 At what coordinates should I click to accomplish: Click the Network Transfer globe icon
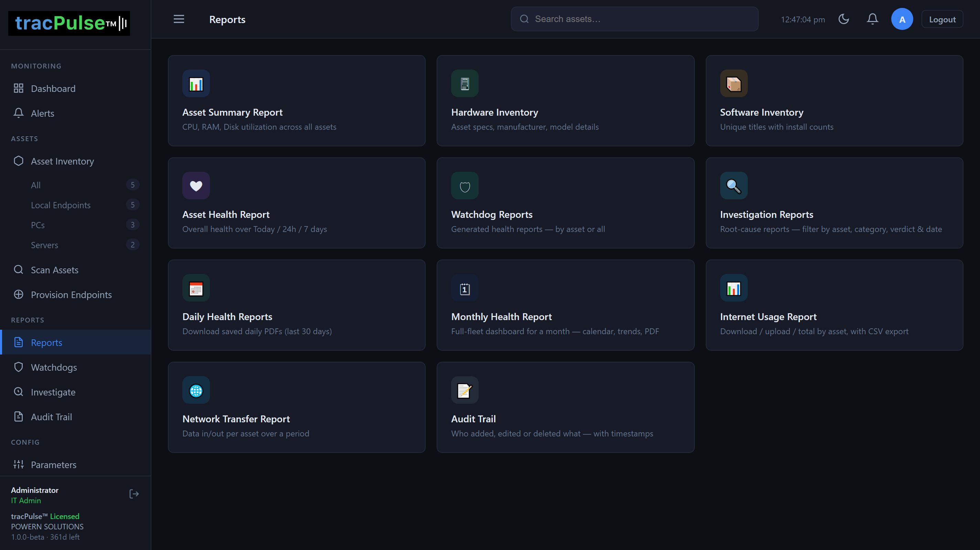(196, 390)
